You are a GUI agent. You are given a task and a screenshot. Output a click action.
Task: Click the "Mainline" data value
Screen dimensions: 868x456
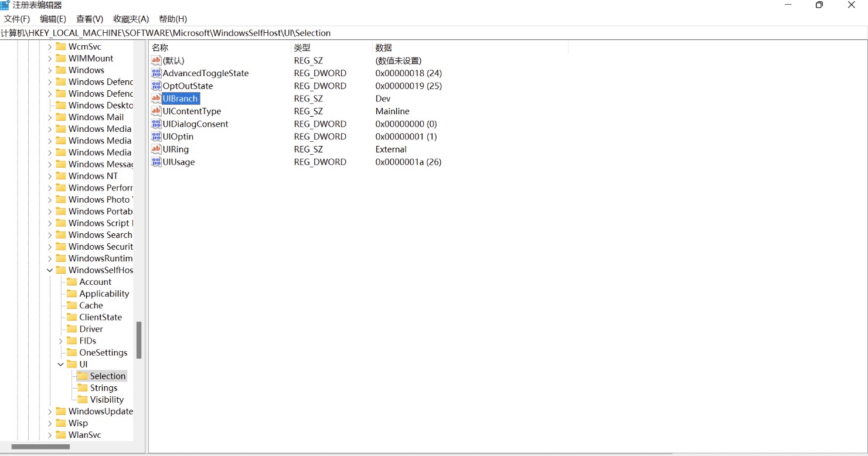coord(392,111)
